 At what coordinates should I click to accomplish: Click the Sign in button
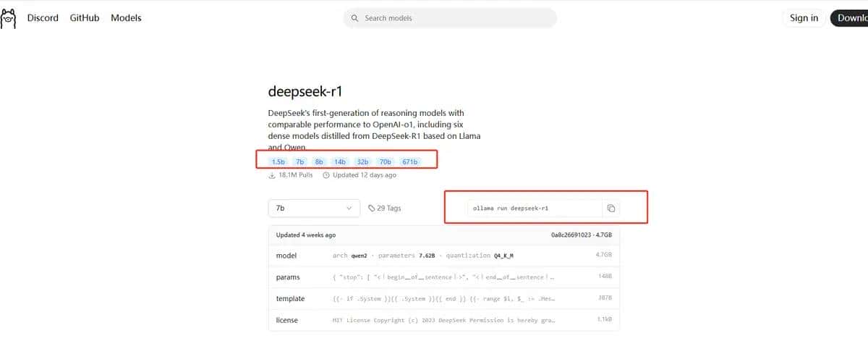pos(804,18)
